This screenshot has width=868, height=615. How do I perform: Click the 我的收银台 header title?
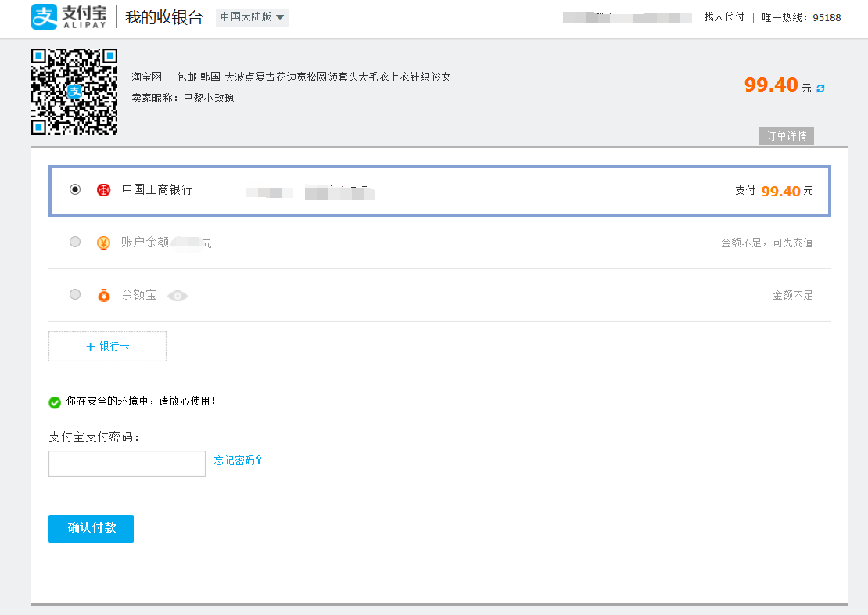coord(164,17)
